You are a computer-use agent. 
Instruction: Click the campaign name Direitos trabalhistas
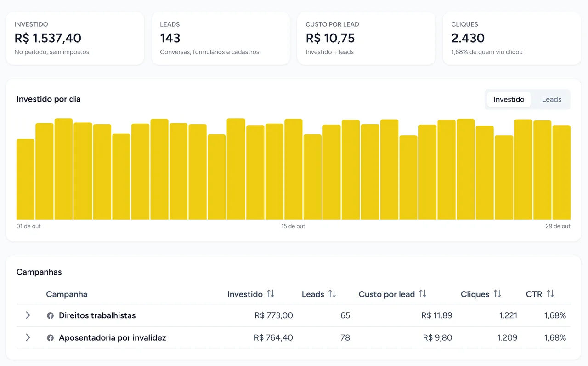[x=97, y=315]
